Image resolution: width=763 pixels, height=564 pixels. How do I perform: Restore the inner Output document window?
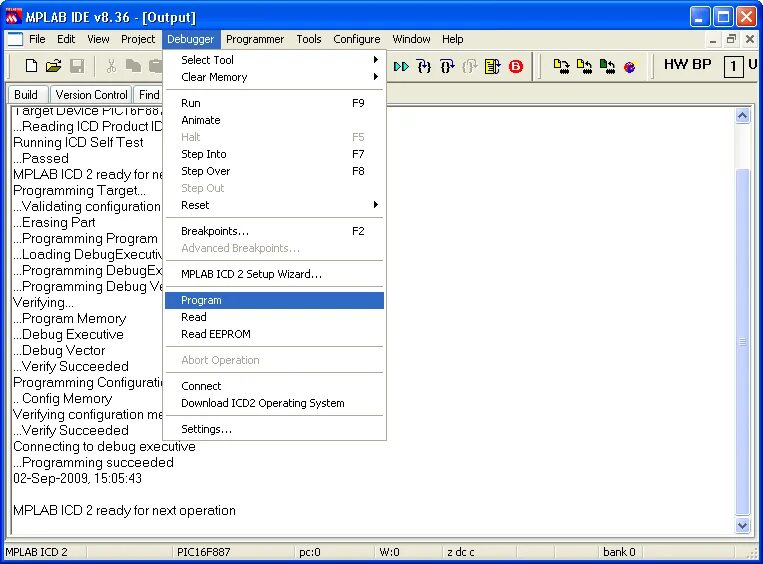pos(731,39)
